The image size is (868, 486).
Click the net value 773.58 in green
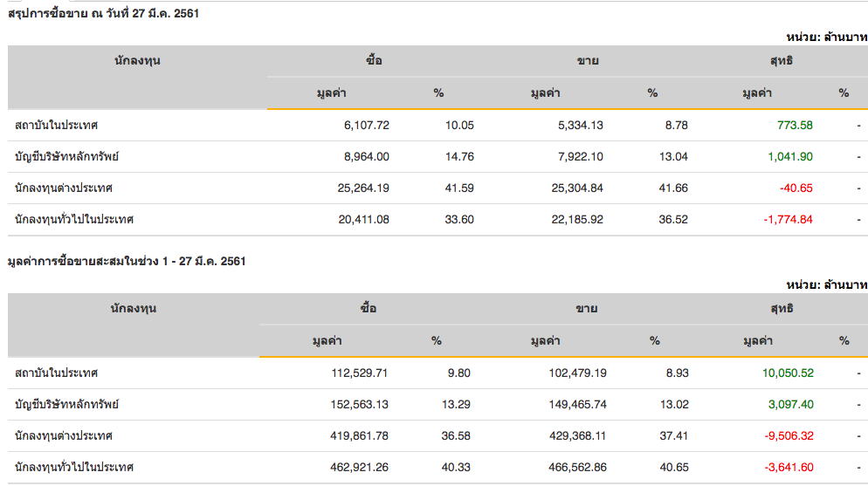pos(795,125)
